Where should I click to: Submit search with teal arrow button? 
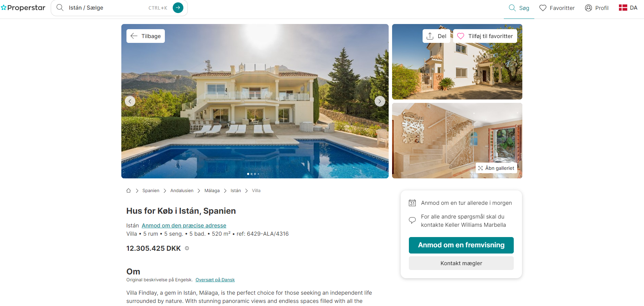[x=178, y=8]
